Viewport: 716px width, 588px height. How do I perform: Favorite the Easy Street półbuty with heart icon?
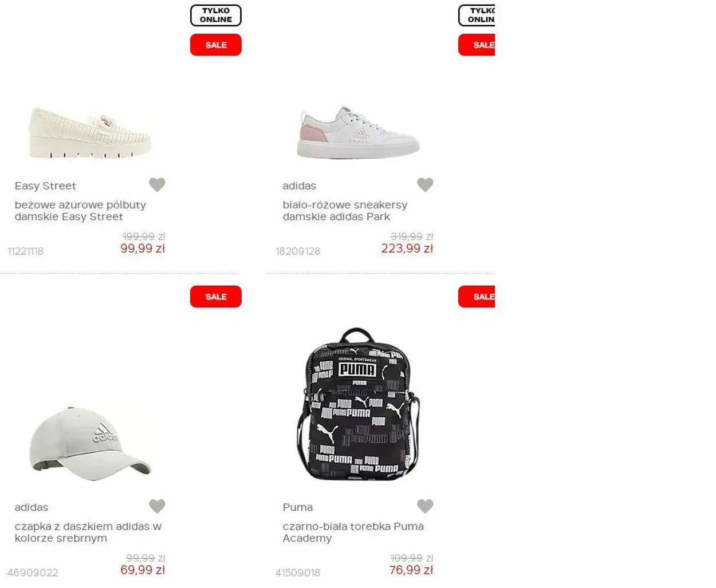pyautogui.click(x=157, y=184)
